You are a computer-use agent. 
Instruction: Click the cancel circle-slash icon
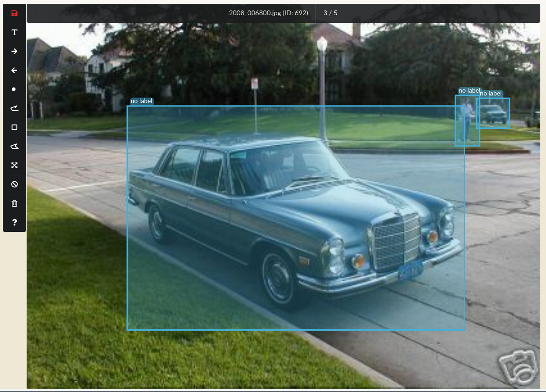point(14,184)
